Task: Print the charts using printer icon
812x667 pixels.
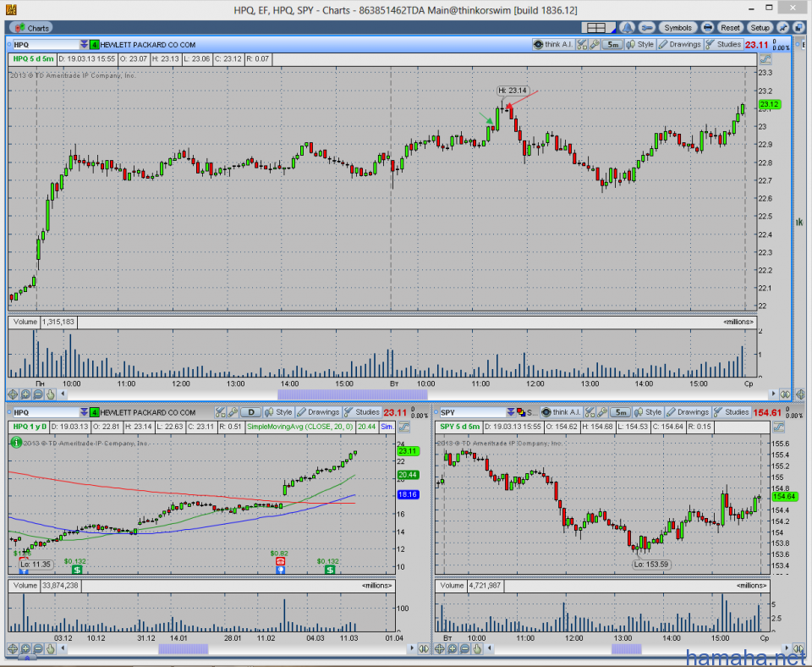Action: pos(707,28)
